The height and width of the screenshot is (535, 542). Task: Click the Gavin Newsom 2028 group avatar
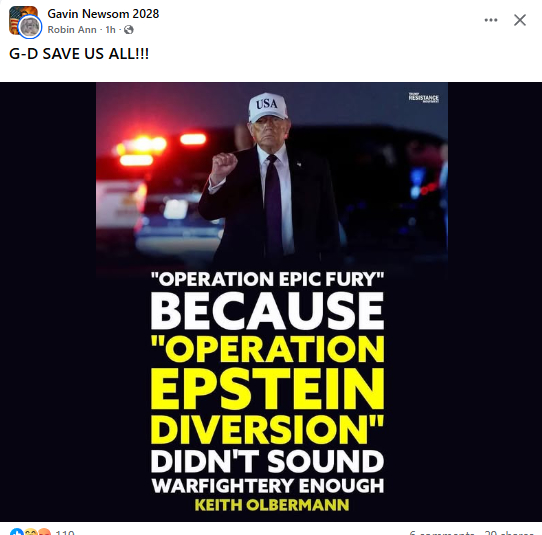coord(23,20)
